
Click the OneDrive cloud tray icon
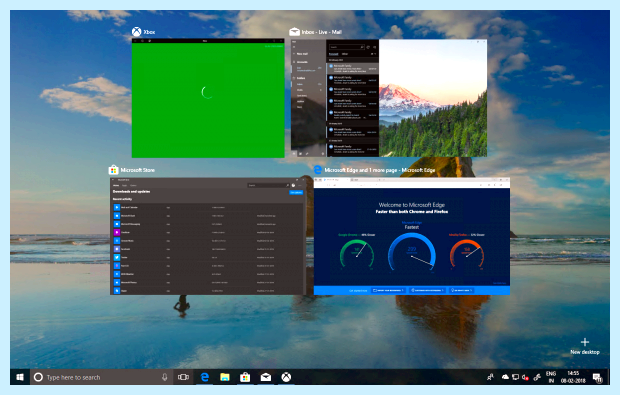[505, 377]
